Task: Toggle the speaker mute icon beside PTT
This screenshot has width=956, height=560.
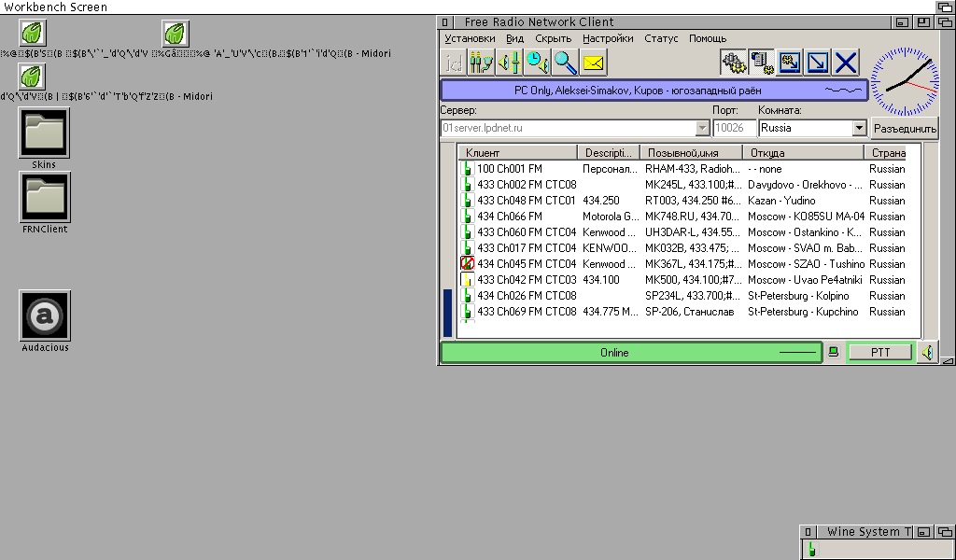Action: [x=927, y=353]
